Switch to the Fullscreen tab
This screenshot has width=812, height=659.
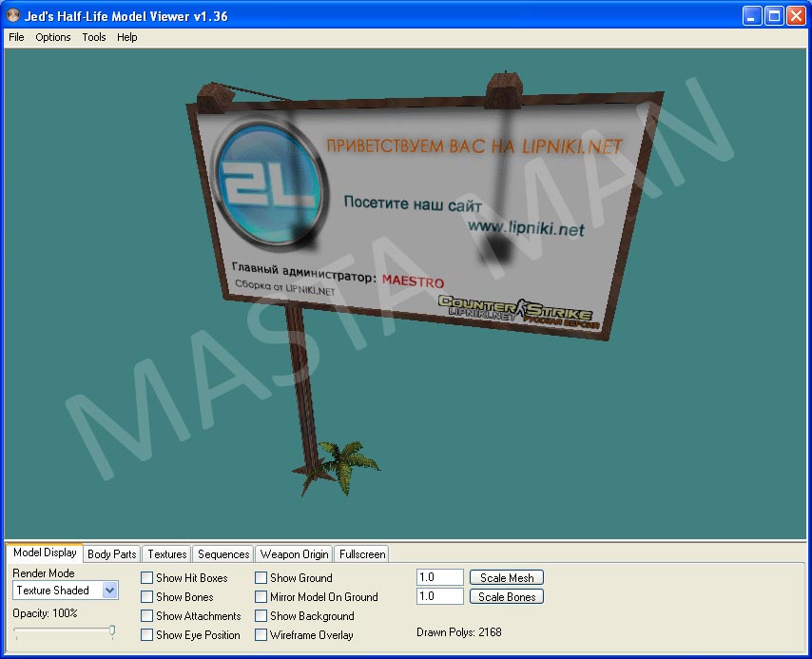pyautogui.click(x=362, y=553)
